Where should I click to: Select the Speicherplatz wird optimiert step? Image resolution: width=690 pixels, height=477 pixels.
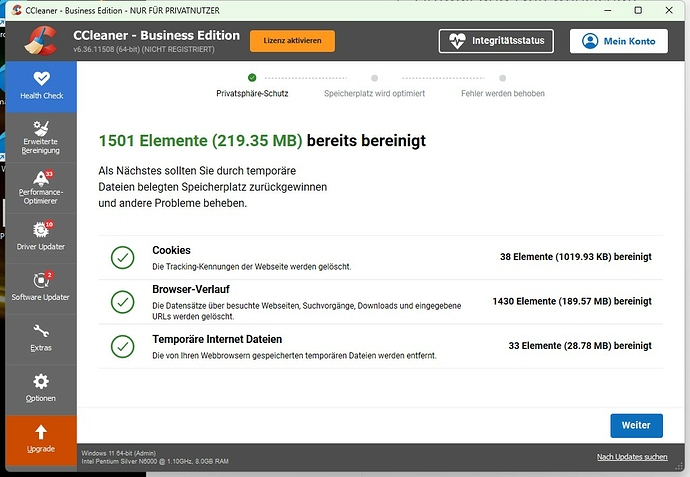coord(374,93)
